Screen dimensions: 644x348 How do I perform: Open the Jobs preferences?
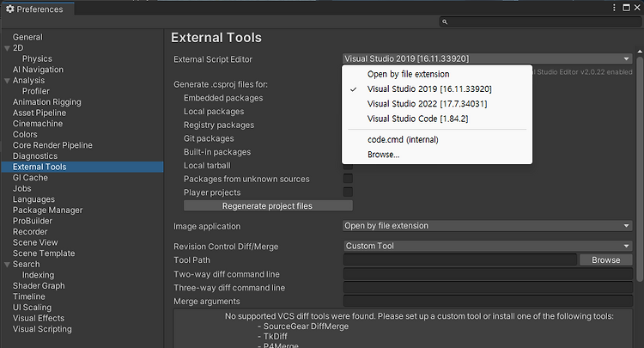[21, 188]
